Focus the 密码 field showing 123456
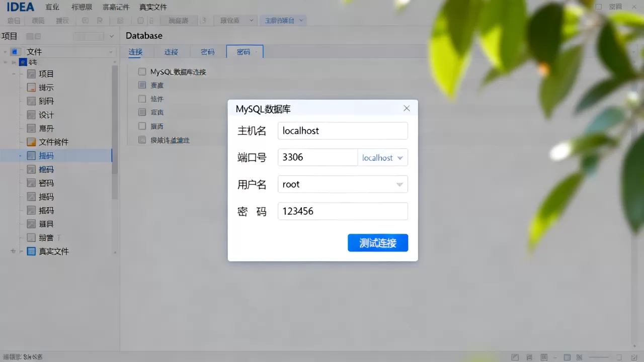The image size is (644, 362). [x=343, y=211]
